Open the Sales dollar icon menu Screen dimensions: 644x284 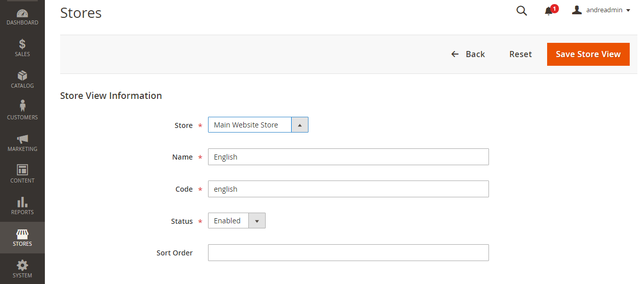point(22,47)
